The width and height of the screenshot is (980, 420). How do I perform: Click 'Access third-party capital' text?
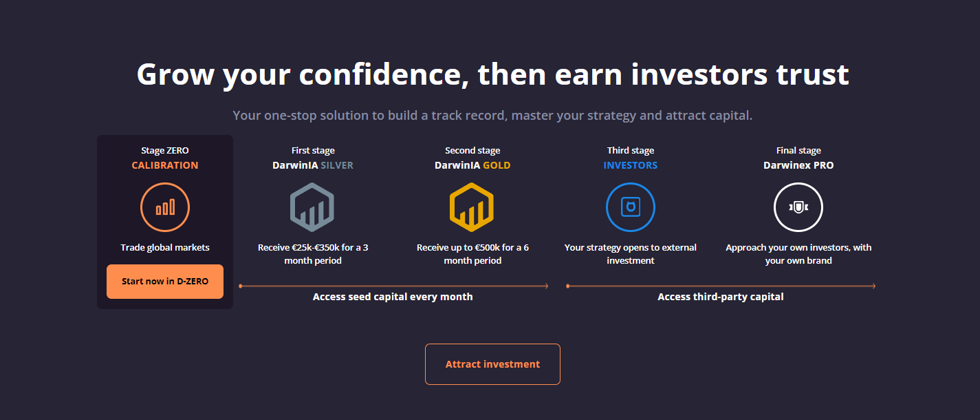coord(721,297)
